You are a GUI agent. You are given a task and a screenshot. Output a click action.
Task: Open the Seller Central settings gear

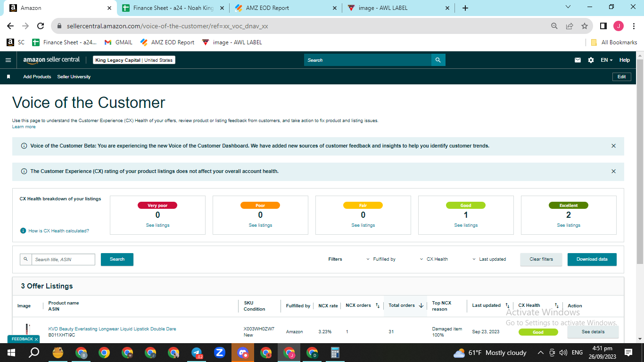coord(591,60)
